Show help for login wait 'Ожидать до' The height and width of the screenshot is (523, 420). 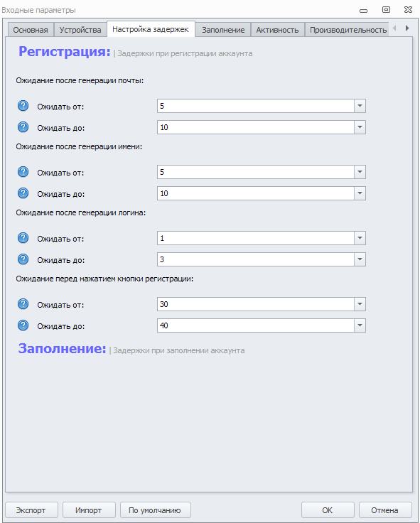(23, 259)
